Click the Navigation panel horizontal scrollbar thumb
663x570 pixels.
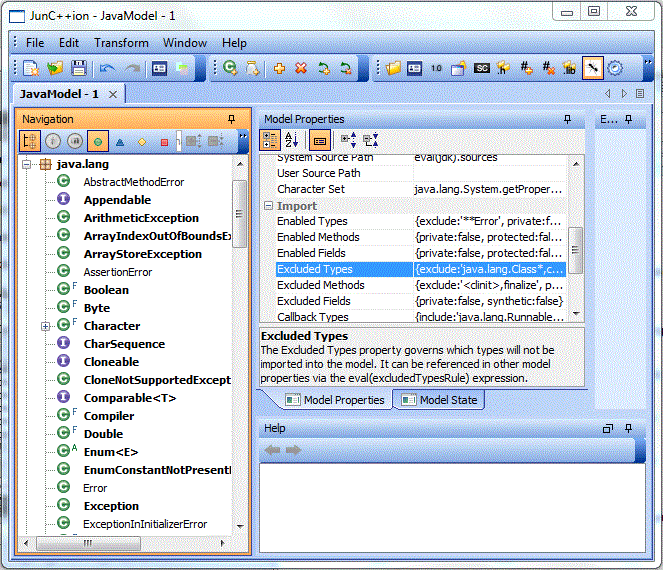point(88,543)
